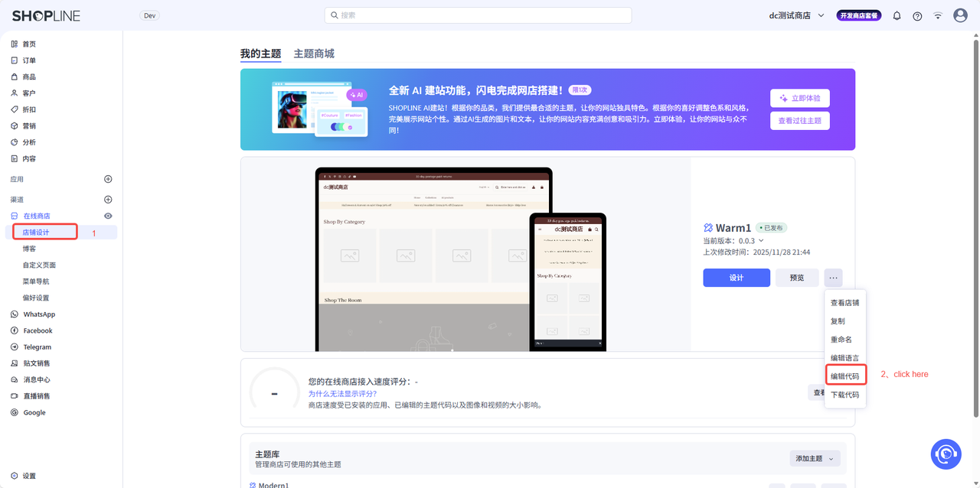The image size is (980, 488).
Task: Click the top search input field
Action: pos(479,15)
